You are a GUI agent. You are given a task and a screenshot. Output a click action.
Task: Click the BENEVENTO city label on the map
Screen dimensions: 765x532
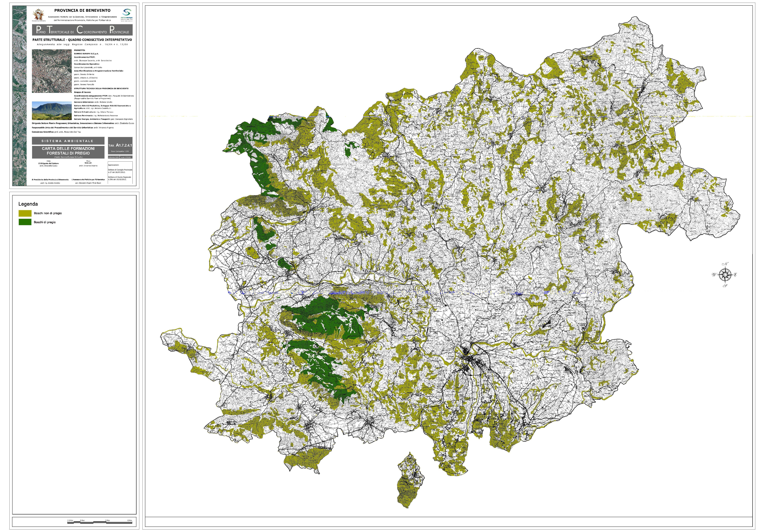tap(452, 359)
